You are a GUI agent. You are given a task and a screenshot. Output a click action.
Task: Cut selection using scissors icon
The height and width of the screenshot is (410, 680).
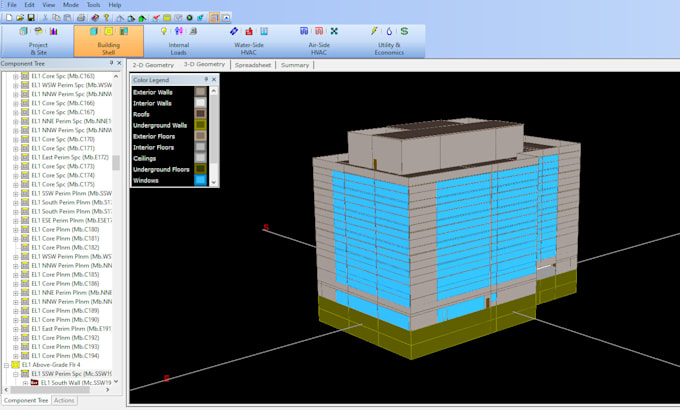point(45,18)
